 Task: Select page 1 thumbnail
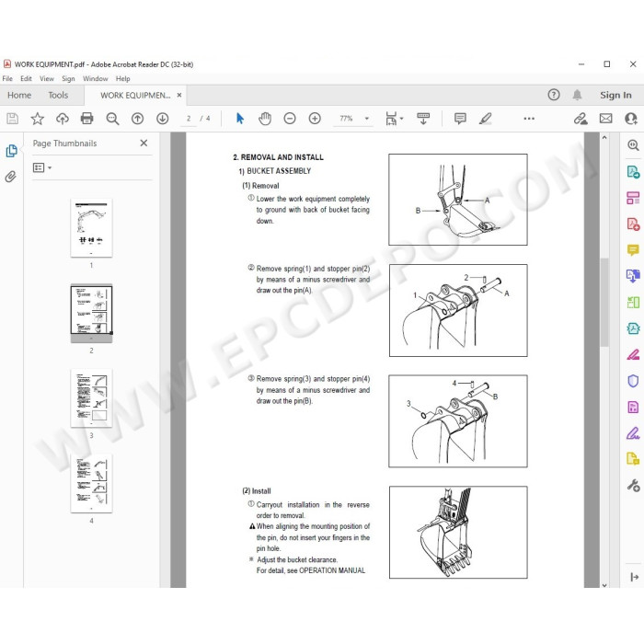coord(91,228)
